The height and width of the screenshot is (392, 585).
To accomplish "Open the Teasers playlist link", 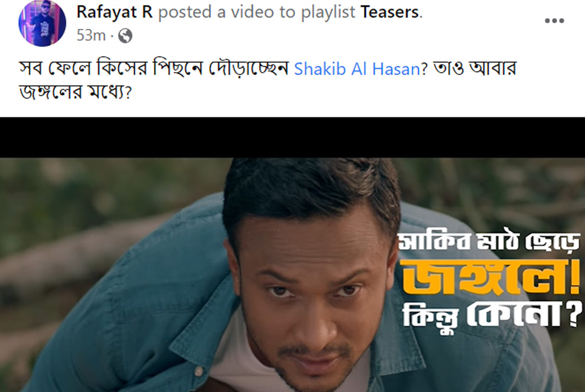I will point(390,12).
